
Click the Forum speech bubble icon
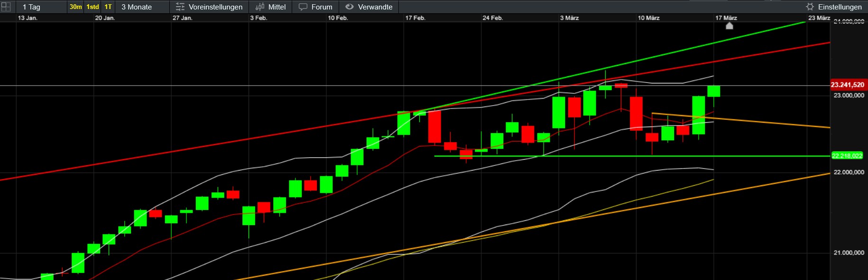(x=303, y=7)
